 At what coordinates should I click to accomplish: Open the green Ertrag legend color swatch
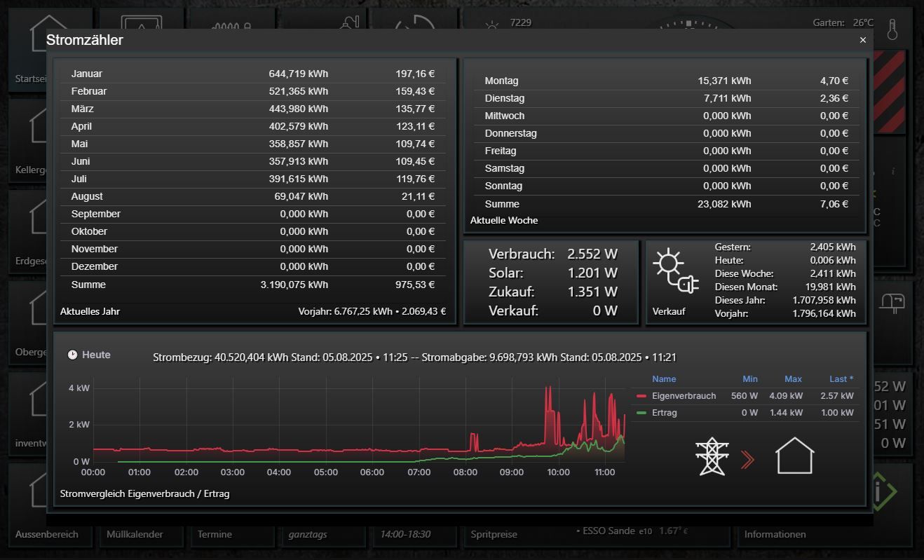pos(641,413)
